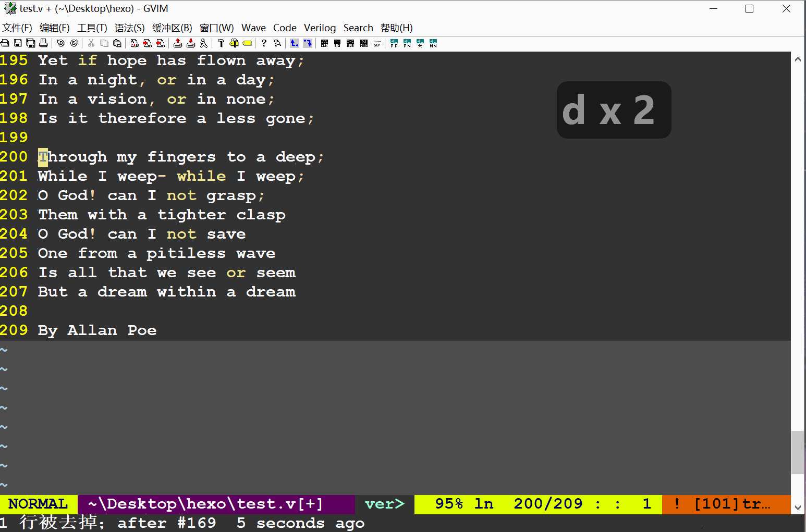Expand the 文件(F) menu

click(17, 28)
